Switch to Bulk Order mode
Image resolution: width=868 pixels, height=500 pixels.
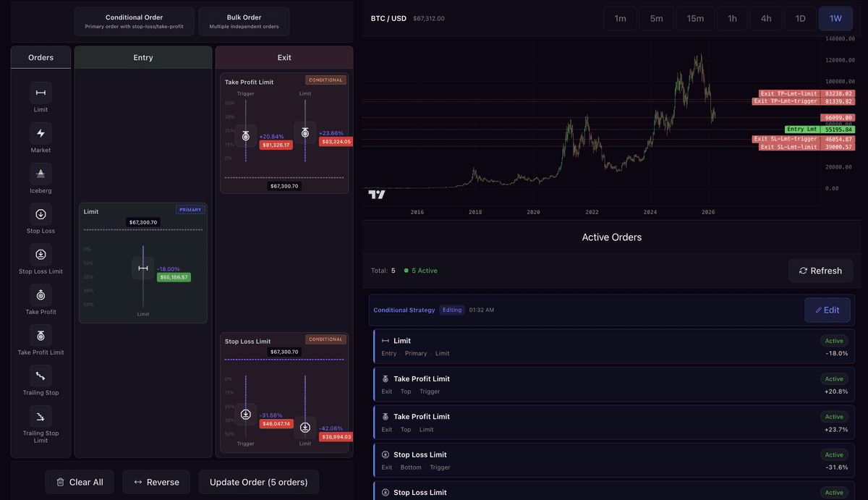[x=244, y=22]
